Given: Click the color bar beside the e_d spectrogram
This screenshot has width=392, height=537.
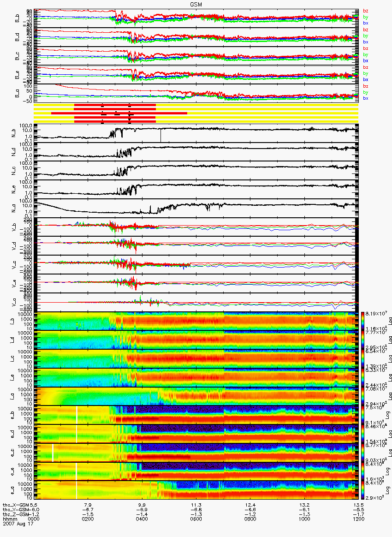Looking at the screenshot, I should click(363, 434).
